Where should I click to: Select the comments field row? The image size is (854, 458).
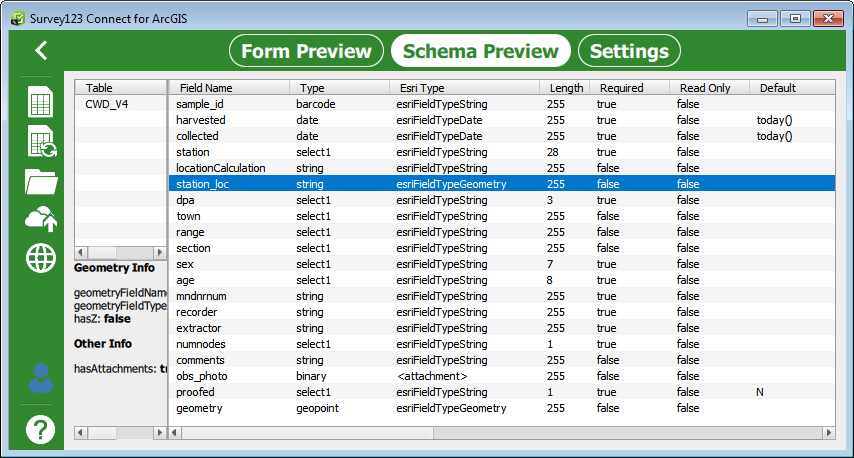pyautogui.click(x=502, y=360)
